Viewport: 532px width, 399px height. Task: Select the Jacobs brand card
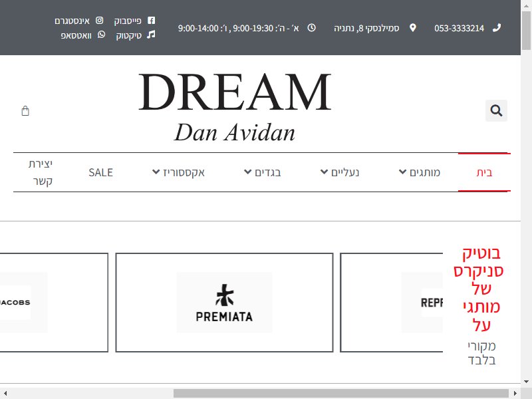(54, 303)
